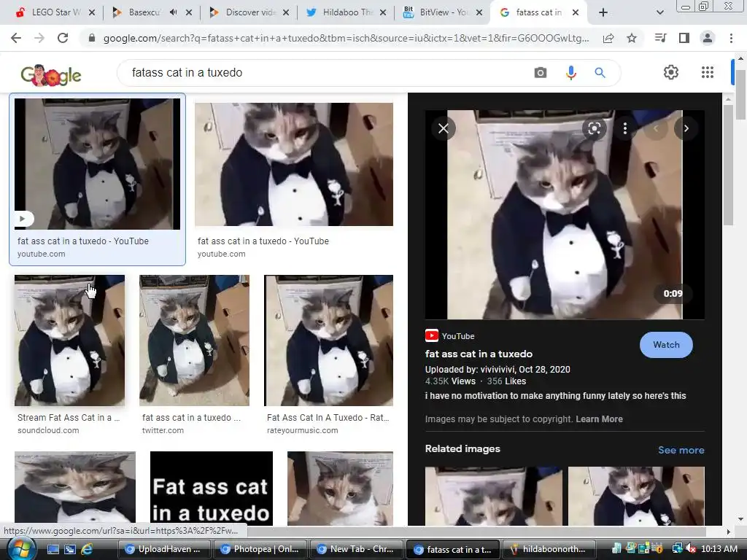Click the page vertical scrollbar thumb
Viewport: 747px width, 560px height.
[x=740, y=95]
